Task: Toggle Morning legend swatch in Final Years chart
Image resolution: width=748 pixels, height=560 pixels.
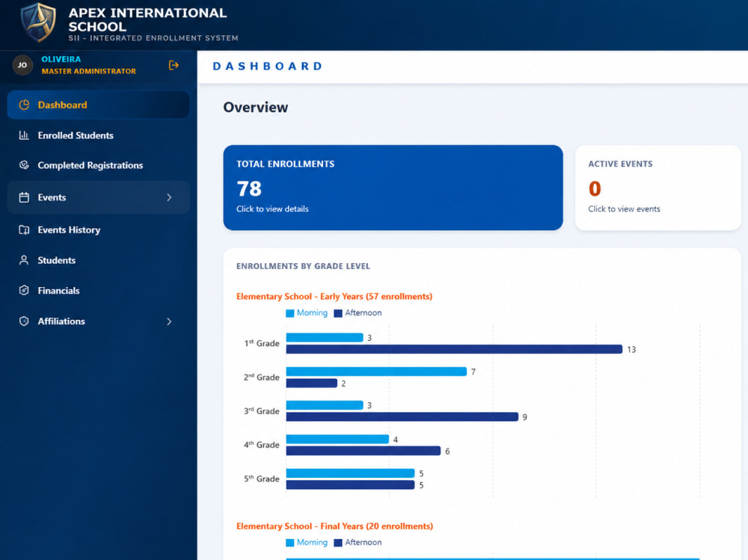Action: coord(290,543)
